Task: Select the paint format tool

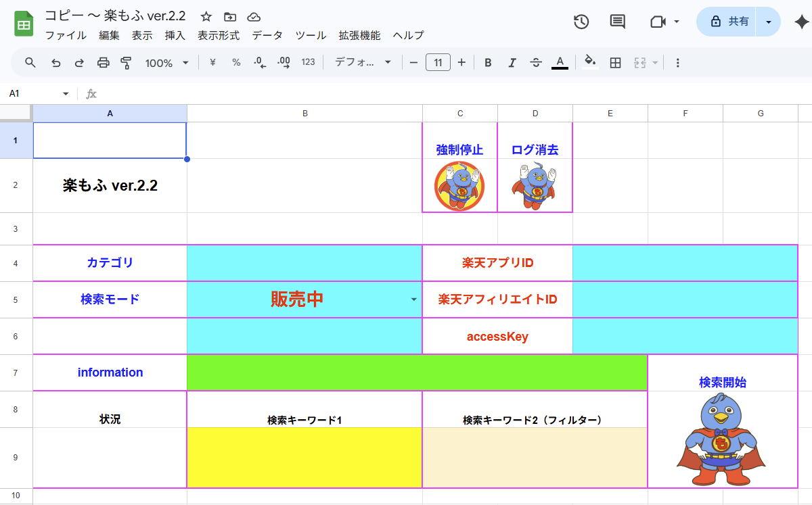Action: (126, 63)
